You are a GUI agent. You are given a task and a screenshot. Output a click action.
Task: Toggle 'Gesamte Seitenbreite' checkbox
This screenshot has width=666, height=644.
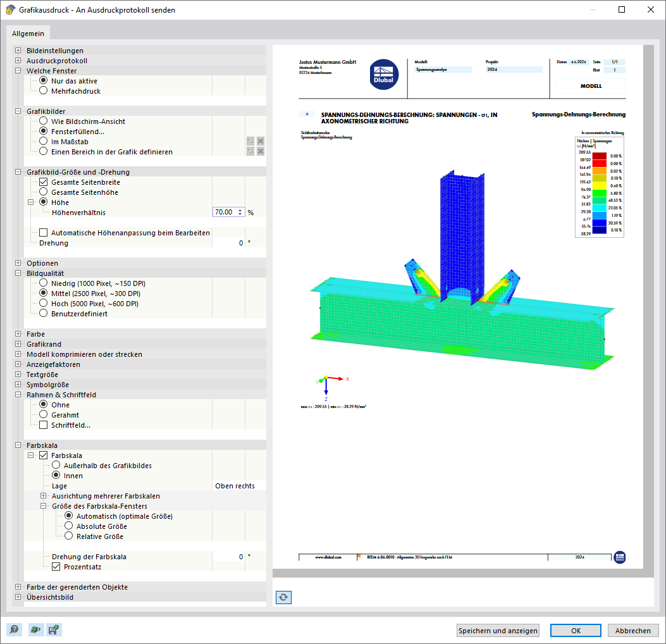[43, 182]
